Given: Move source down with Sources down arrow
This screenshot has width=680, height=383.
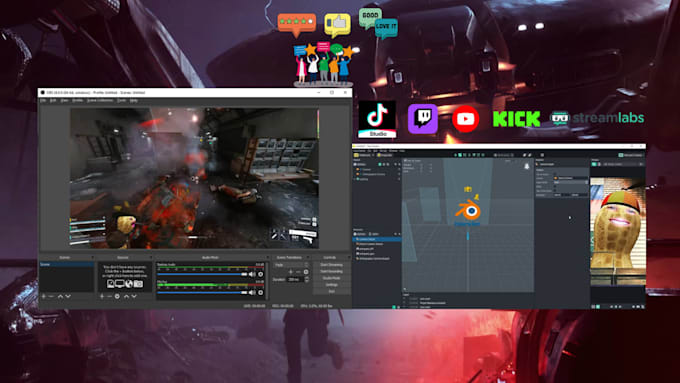Looking at the screenshot, I should point(134,296).
